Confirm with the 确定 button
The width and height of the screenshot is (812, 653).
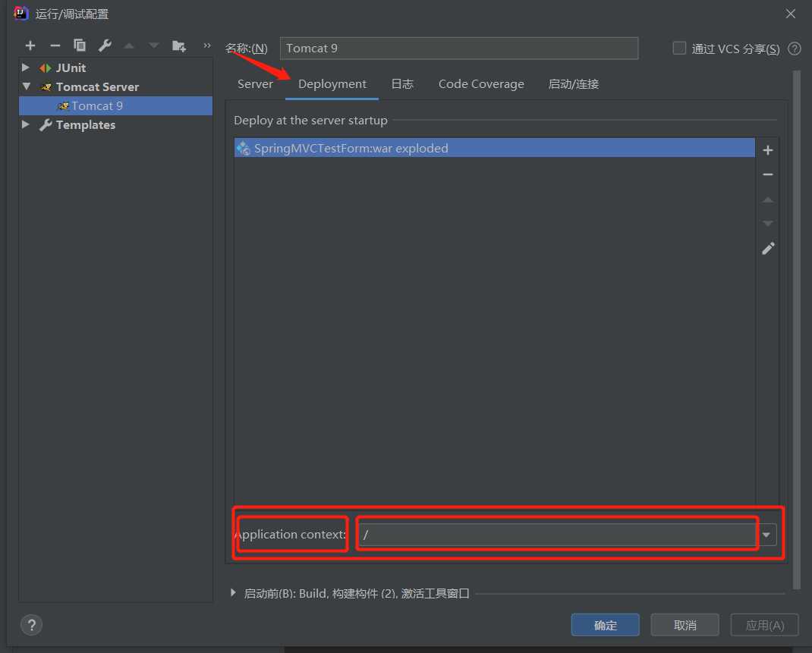(605, 625)
